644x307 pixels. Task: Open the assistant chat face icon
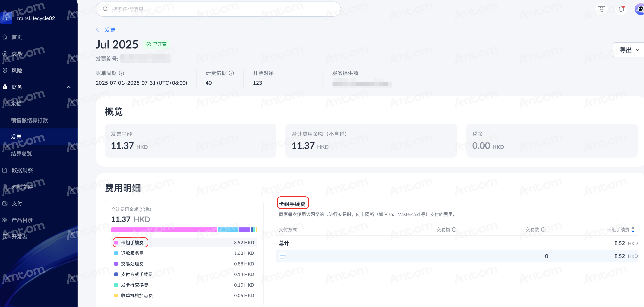point(601,9)
